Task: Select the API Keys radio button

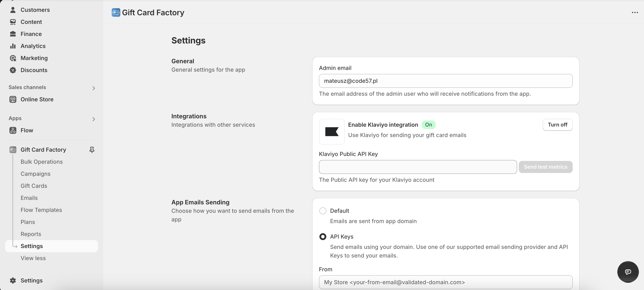Action: (323, 237)
